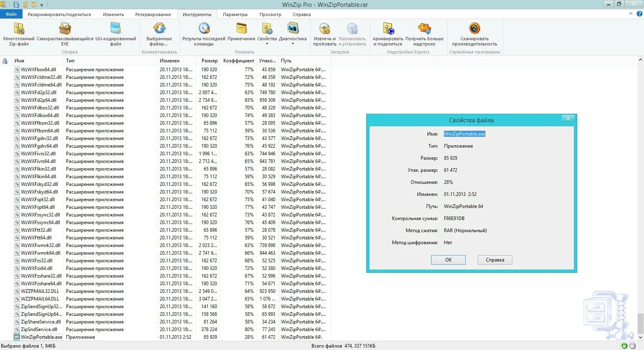Open the UU-encoded file tool
Screen dimensions: 644x350
116,35
